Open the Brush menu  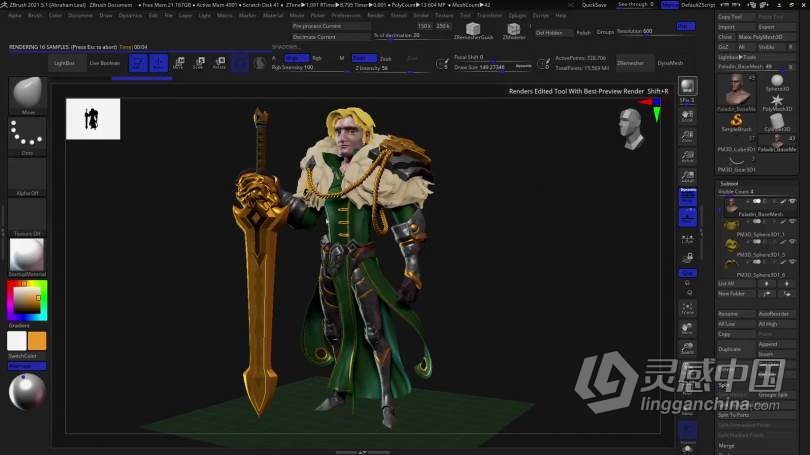(x=35, y=15)
